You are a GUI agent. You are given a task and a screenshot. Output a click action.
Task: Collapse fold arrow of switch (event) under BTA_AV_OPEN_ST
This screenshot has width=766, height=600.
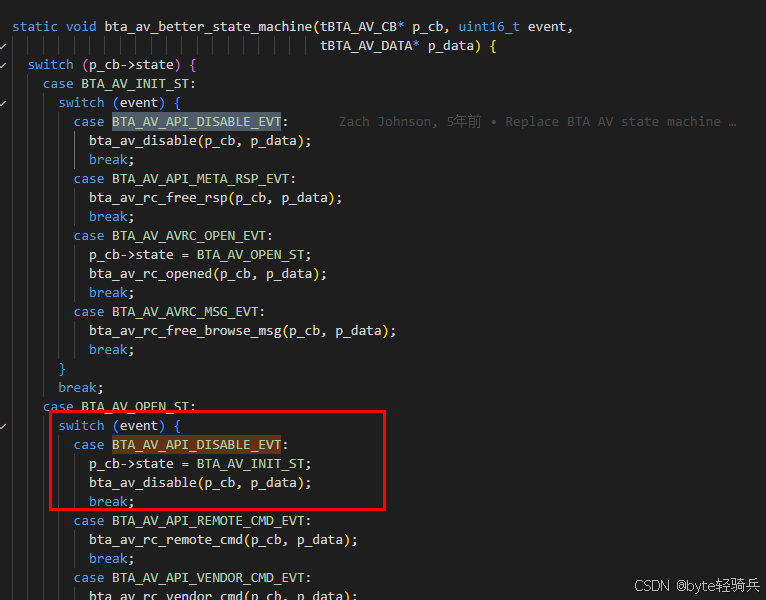point(3,426)
